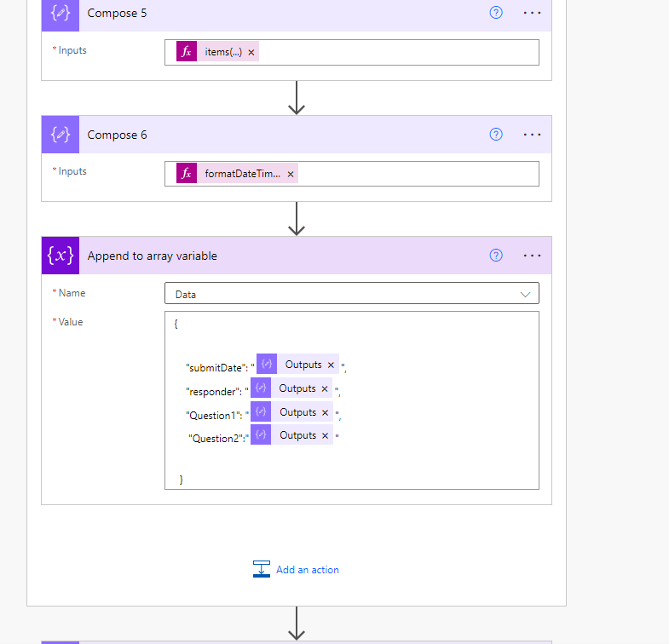Collapse the Compose 5 card by its title
Image resolution: width=669 pixels, height=644 pixels.
[x=117, y=14]
